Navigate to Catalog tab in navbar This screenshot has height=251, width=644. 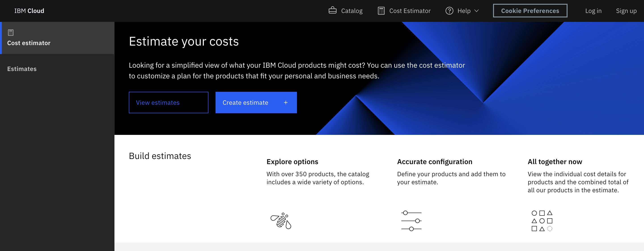[x=346, y=11]
